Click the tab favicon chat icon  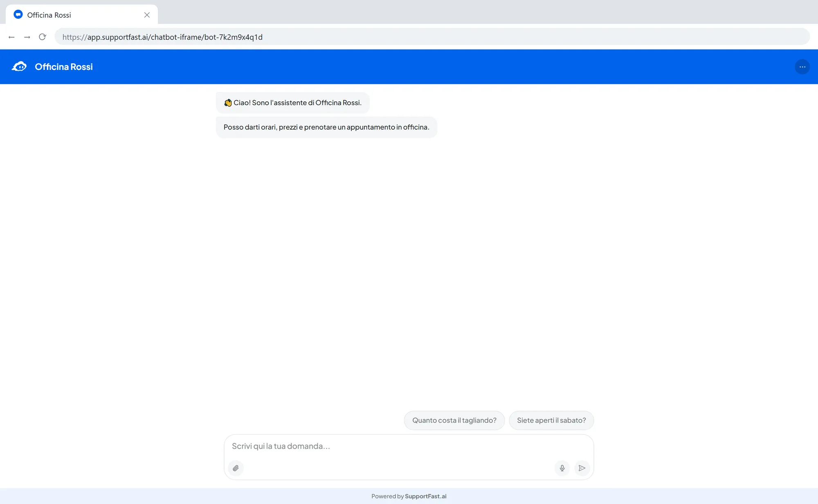coord(18,15)
